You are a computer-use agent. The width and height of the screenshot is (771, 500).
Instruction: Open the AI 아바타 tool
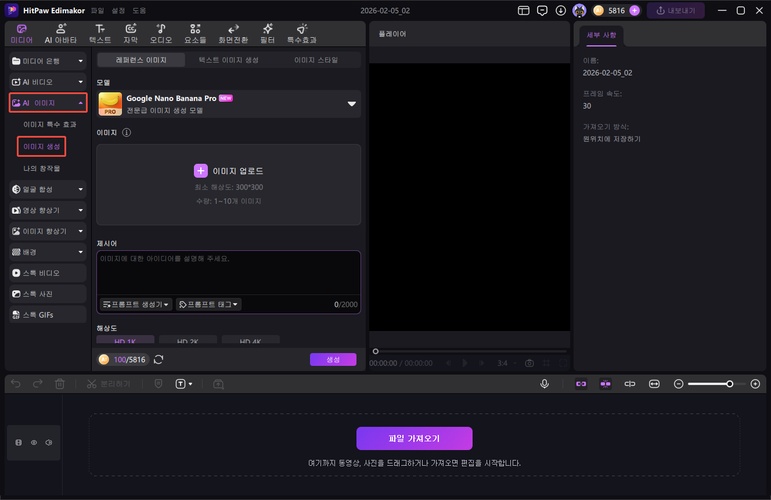(60, 34)
